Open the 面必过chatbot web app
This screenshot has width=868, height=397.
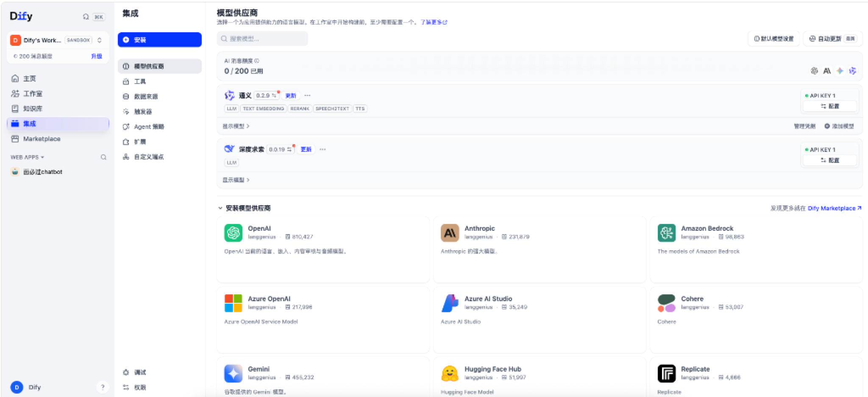tap(58, 172)
